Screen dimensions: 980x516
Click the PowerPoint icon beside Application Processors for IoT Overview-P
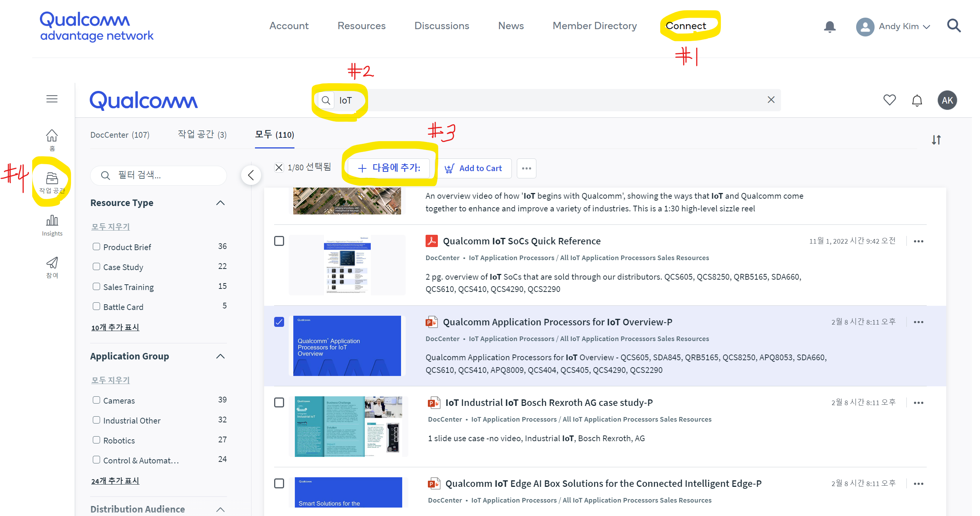point(432,322)
